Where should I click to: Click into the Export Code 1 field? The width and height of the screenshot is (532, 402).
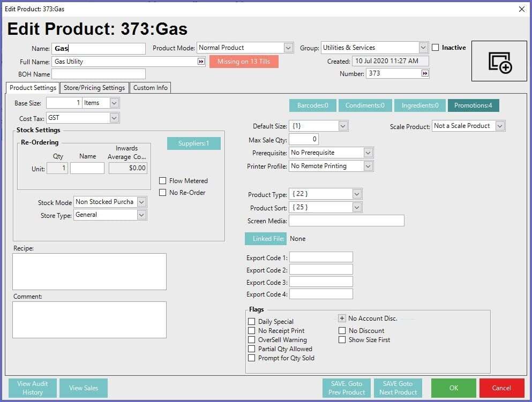click(x=321, y=257)
